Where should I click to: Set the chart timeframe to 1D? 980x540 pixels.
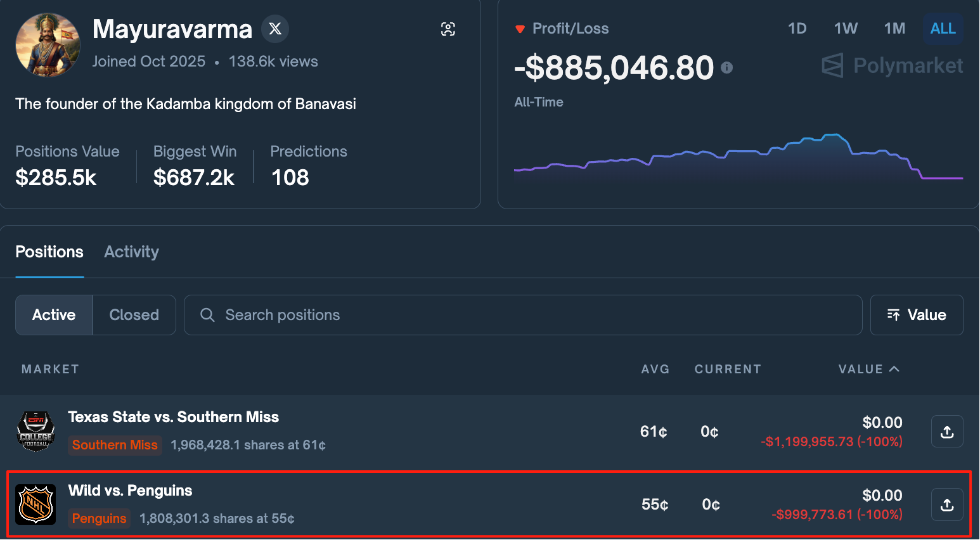click(x=797, y=29)
